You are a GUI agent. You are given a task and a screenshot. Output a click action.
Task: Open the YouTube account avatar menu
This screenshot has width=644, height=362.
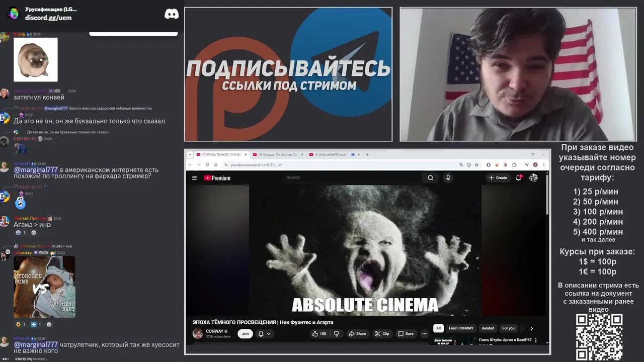533,177
